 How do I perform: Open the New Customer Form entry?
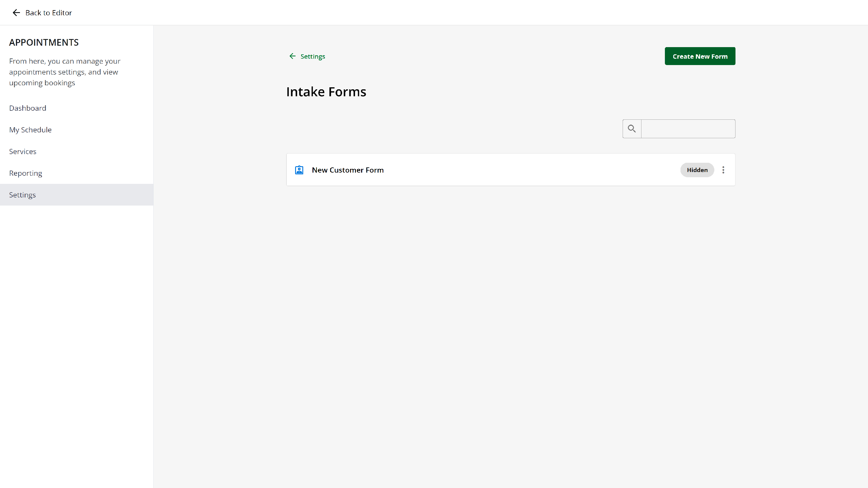[347, 170]
